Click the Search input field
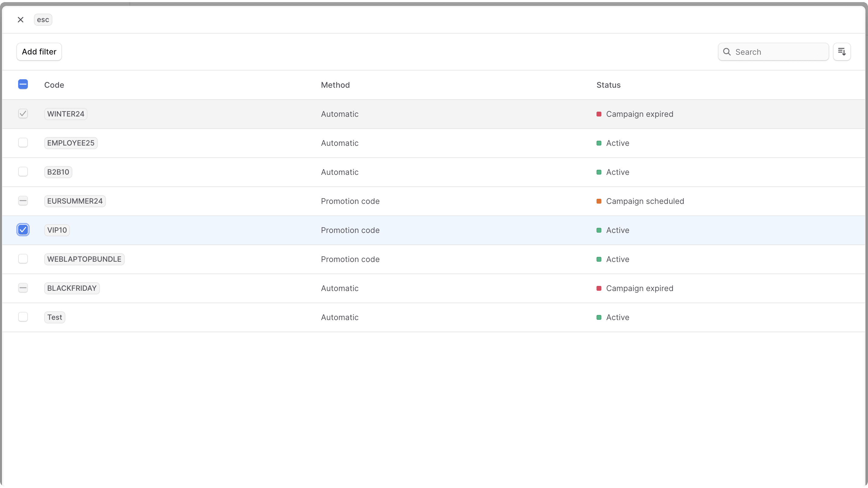The width and height of the screenshot is (868, 488). tap(778, 52)
